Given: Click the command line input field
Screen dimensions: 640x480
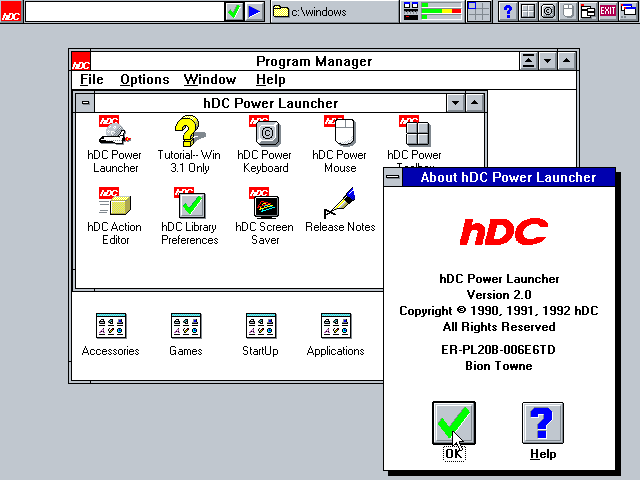Looking at the screenshot, I should [x=124, y=11].
